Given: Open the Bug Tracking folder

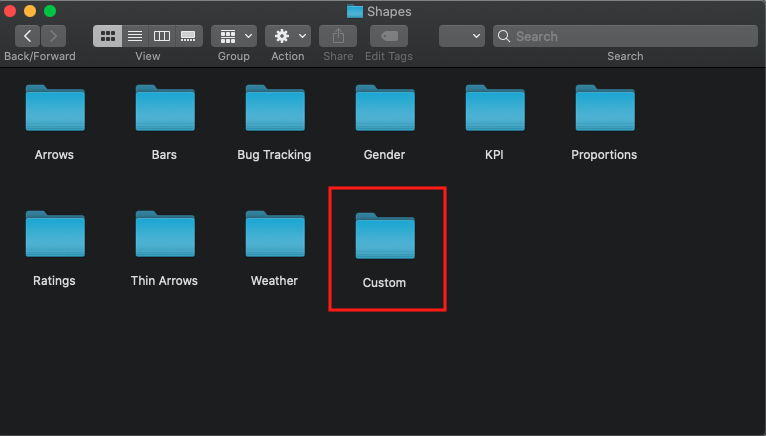Looking at the screenshot, I should pyautogui.click(x=274, y=110).
